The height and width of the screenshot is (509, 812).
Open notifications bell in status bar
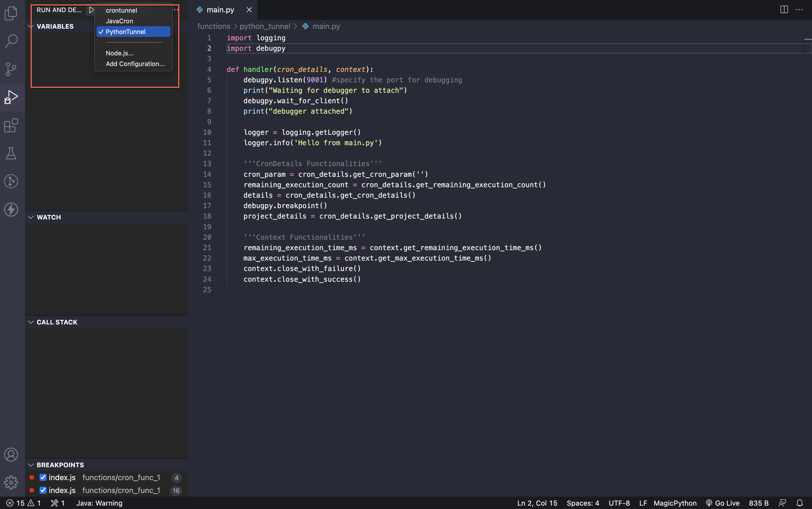click(x=800, y=503)
